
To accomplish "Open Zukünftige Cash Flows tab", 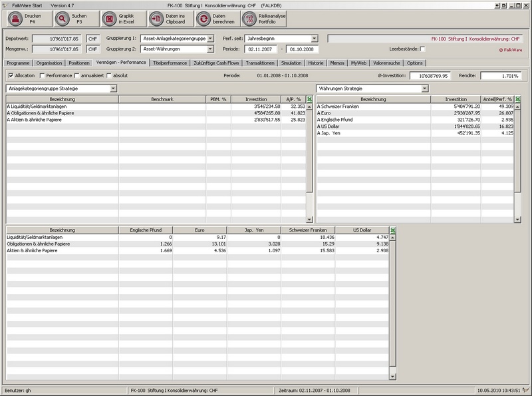I will tap(217, 63).
